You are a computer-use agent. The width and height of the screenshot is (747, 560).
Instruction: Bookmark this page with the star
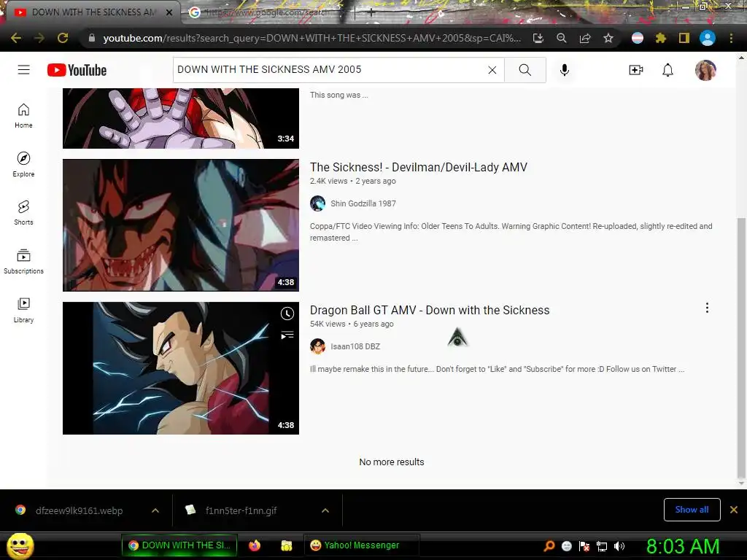tap(608, 38)
